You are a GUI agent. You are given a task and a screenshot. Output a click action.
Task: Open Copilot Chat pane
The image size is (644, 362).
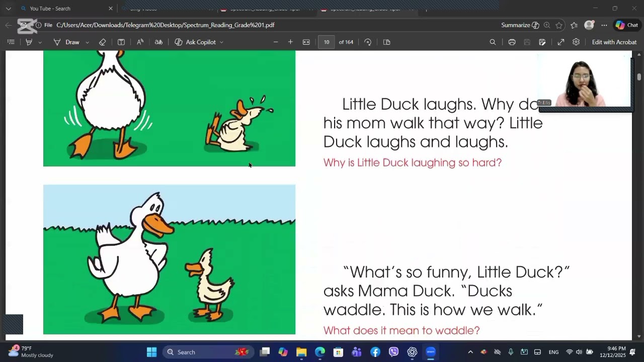(627, 25)
